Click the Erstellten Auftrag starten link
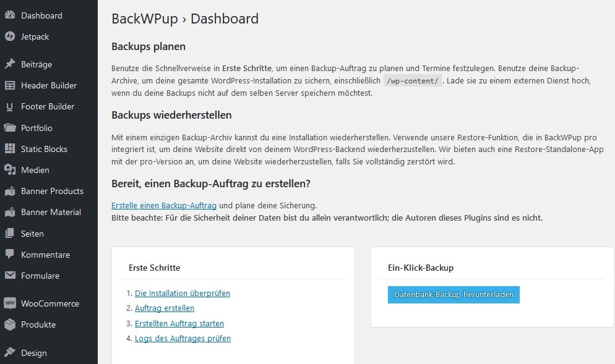 [x=179, y=323]
